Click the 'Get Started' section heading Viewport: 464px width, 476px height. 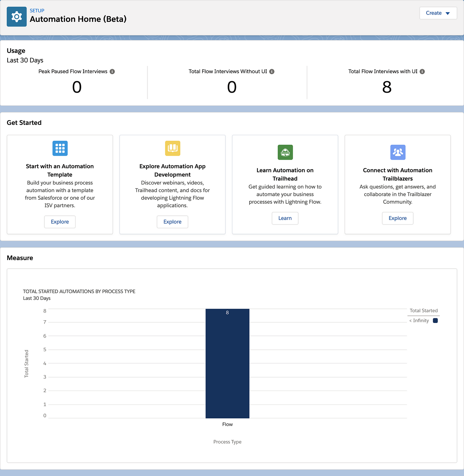point(24,123)
